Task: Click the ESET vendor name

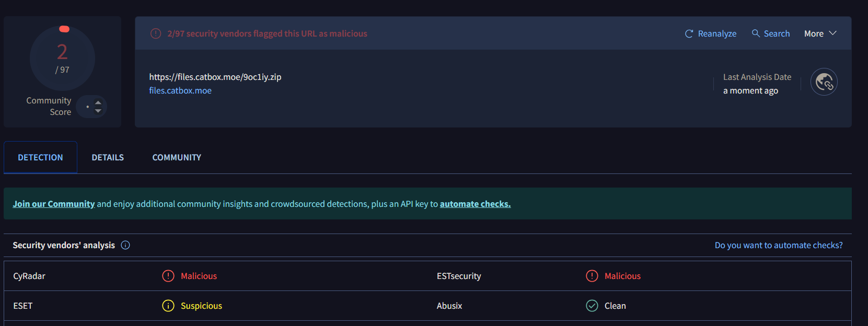Action: pyautogui.click(x=23, y=306)
